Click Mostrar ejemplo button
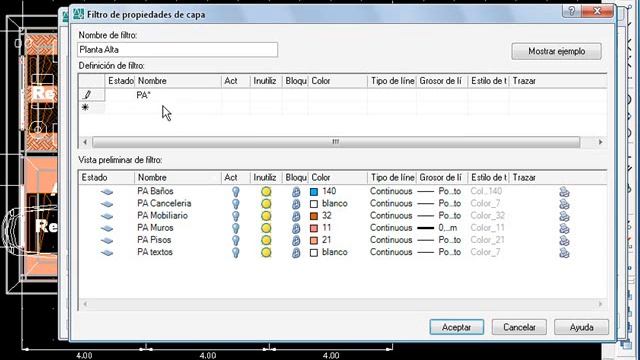This screenshot has width=640, height=360. 557,51
